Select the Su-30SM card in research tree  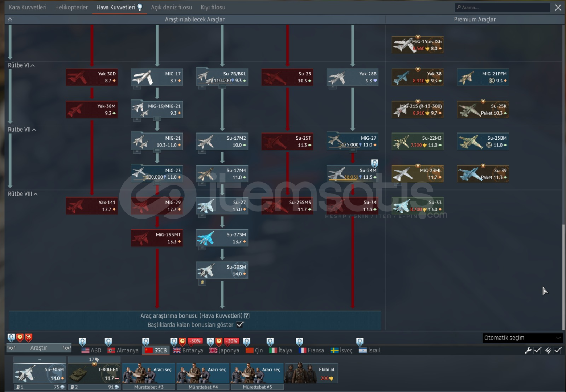click(222, 270)
